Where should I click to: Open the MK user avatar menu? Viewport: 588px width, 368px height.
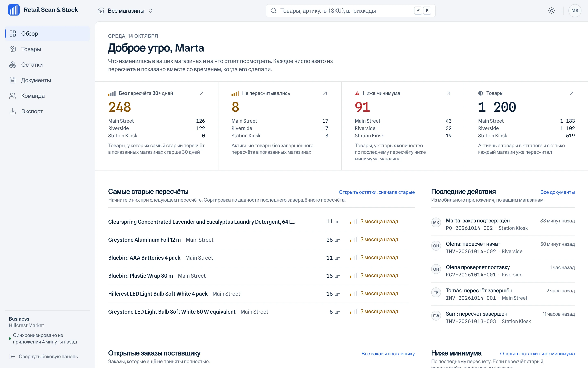pyautogui.click(x=575, y=11)
